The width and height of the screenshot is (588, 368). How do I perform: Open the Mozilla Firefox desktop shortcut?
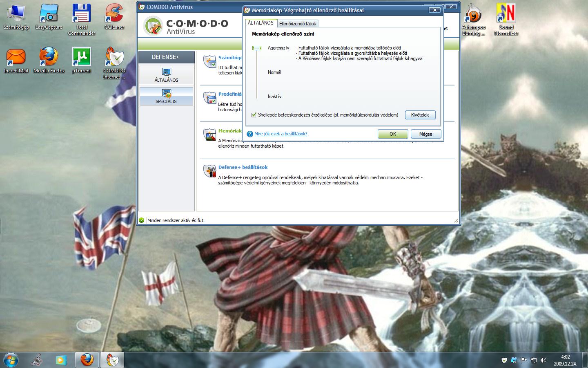[49, 61]
